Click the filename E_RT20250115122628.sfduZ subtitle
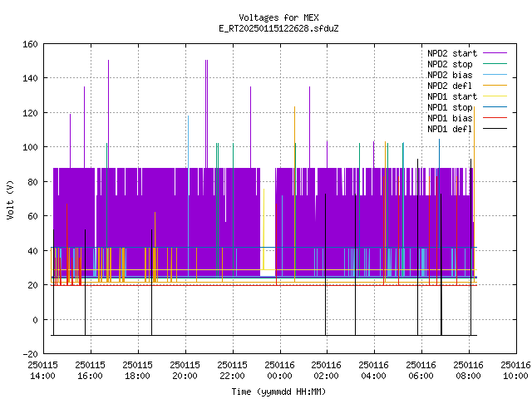The height and width of the screenshot is (399, 532). 278,28
